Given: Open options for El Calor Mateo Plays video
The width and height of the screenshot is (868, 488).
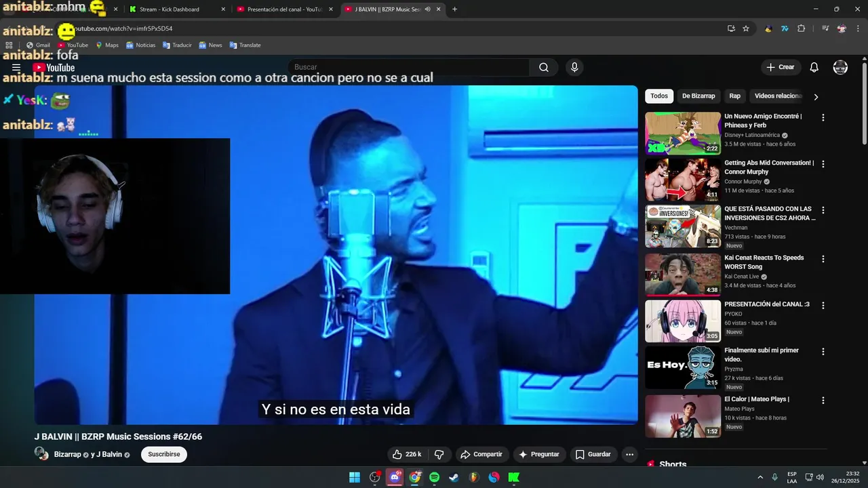Looking at the screenshot, I should 823,401.
